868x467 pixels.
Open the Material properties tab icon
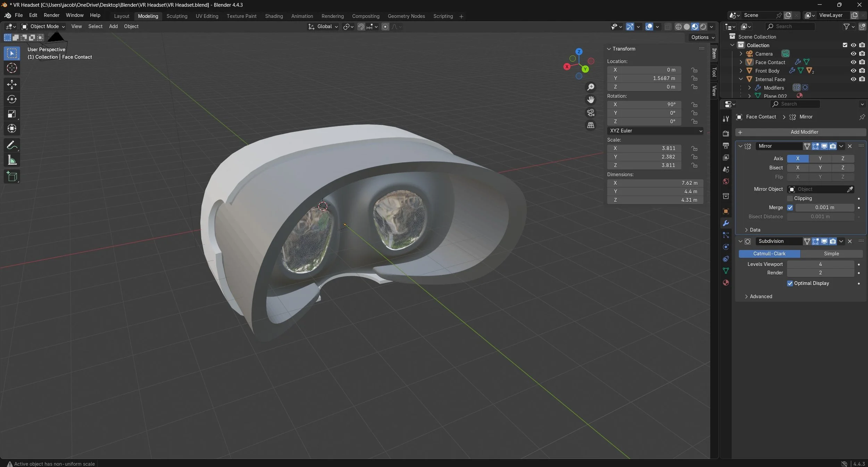[726, 282]
